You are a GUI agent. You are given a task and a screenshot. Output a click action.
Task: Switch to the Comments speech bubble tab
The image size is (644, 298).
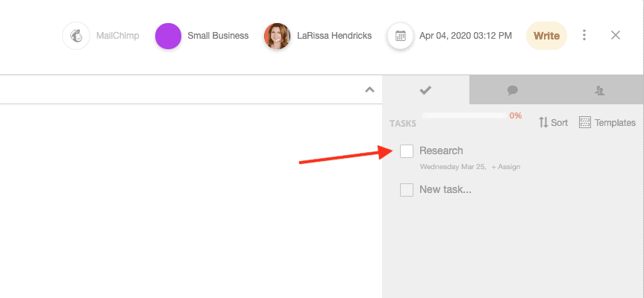pos(513,90)
